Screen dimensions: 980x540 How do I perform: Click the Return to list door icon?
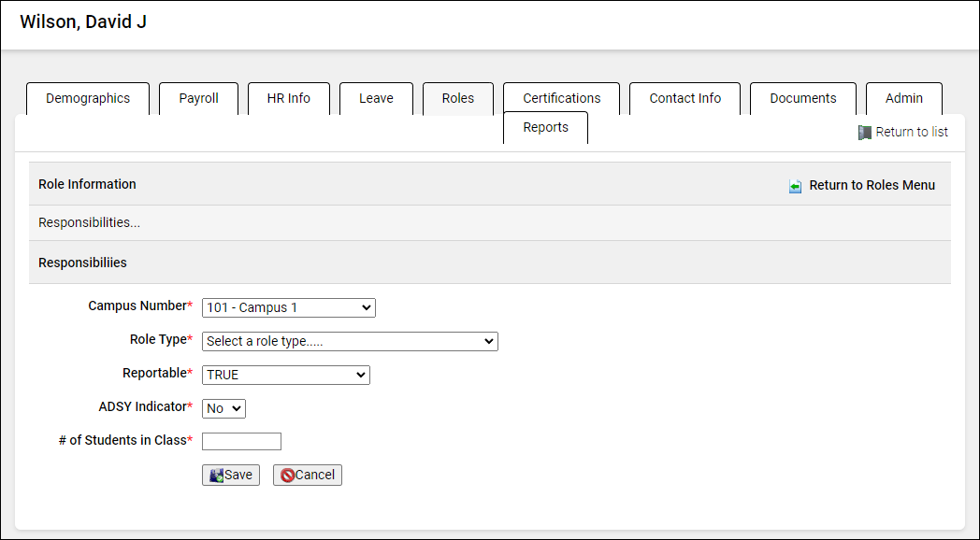(865, 133)
